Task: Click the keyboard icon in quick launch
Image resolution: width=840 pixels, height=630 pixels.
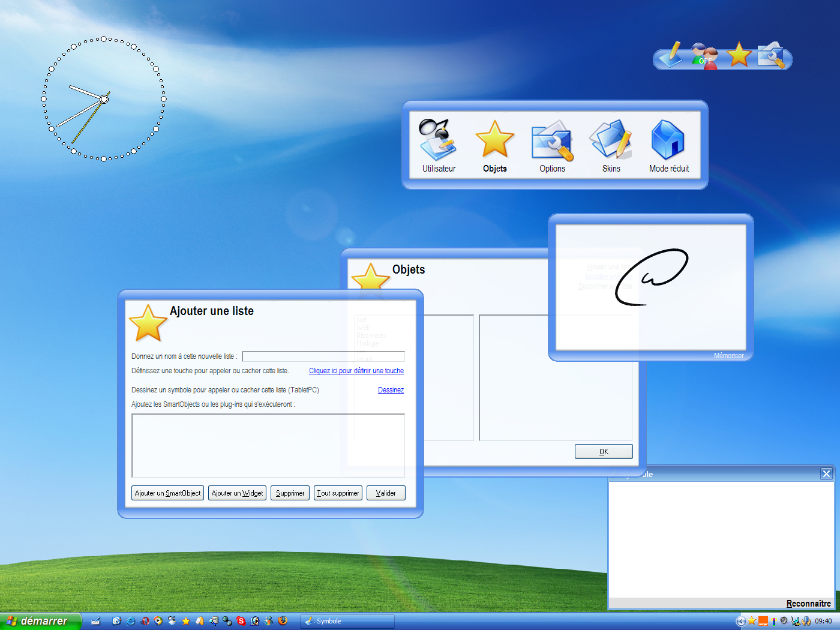Action: tap(95, 621)
